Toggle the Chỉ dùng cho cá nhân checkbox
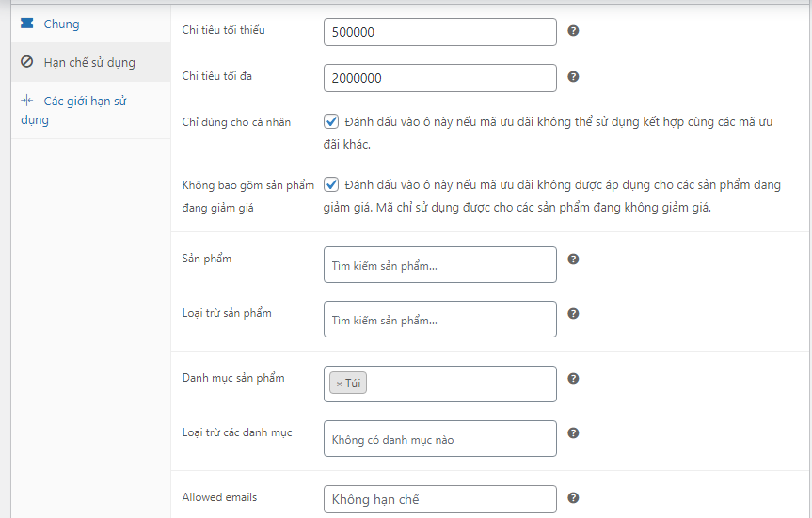The height and width of the screenshot is (518, 812). (x=331, y=121)
